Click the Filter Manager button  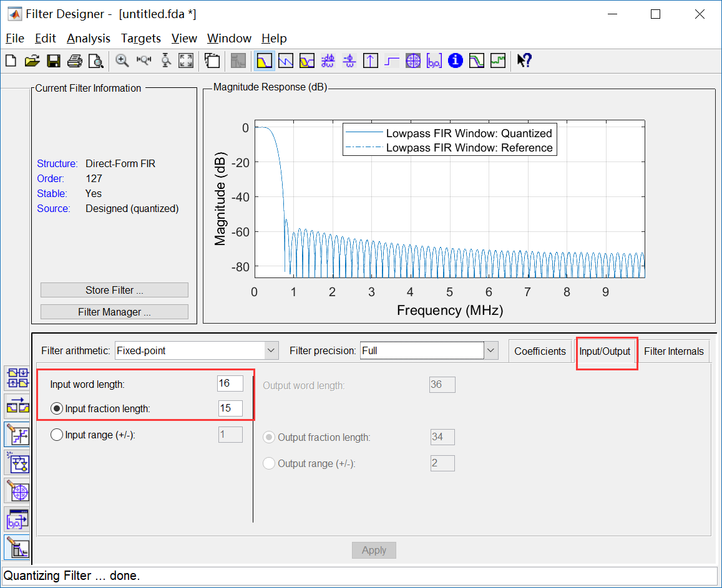point(114,312)
